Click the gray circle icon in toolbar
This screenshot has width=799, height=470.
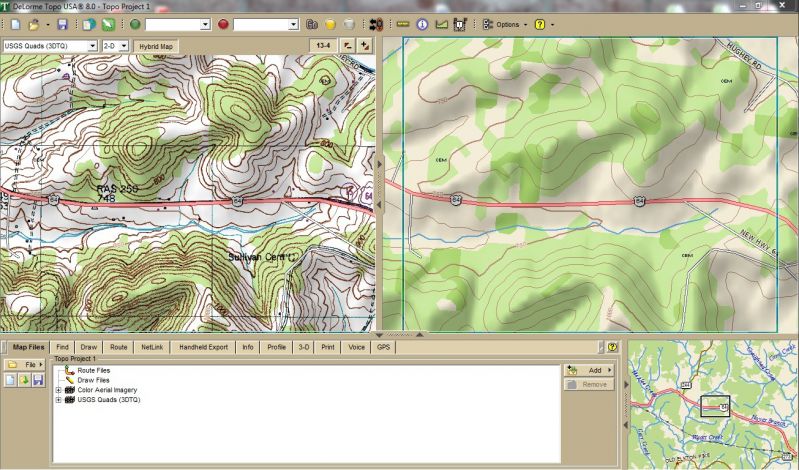point(349,24)
